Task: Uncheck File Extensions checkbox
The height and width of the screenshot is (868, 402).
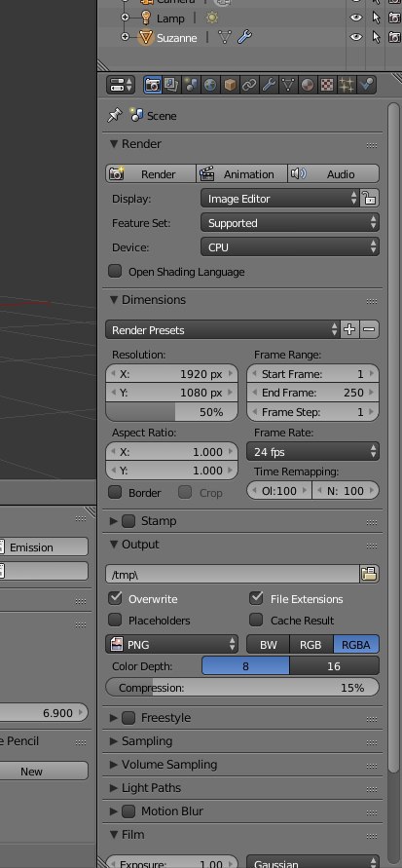Action: coord(256,598)
